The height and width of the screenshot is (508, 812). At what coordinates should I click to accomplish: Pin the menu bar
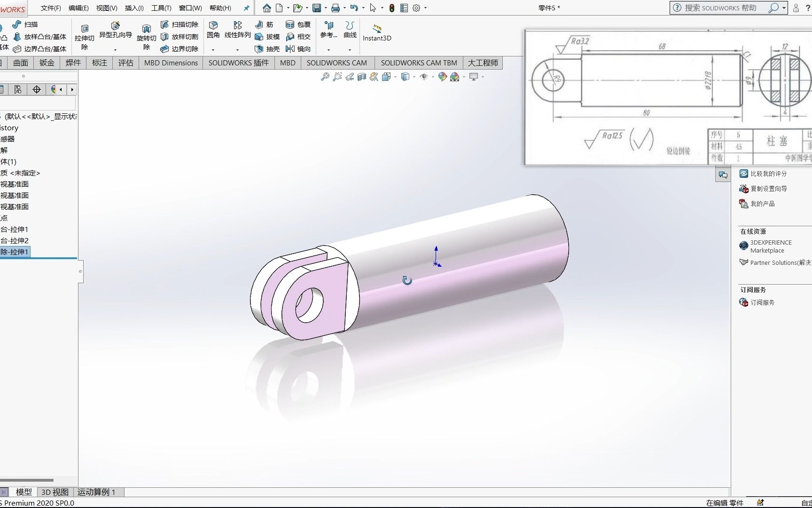tap(246, 8)
